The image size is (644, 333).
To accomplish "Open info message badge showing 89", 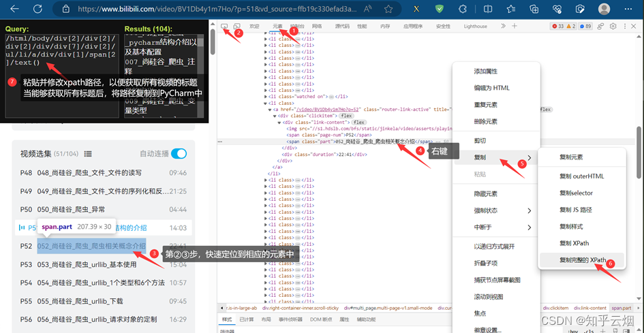I will (585, 26).
